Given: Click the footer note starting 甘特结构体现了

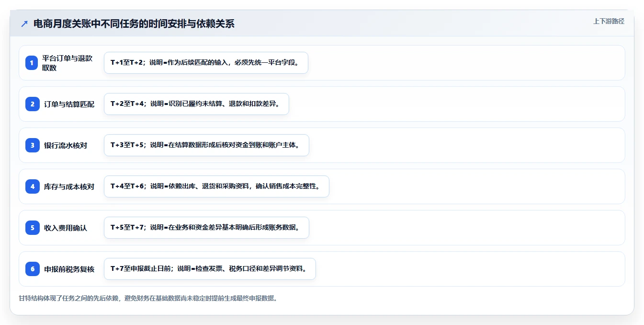Looking at the screenshot, I should click(x=148, y=298).
